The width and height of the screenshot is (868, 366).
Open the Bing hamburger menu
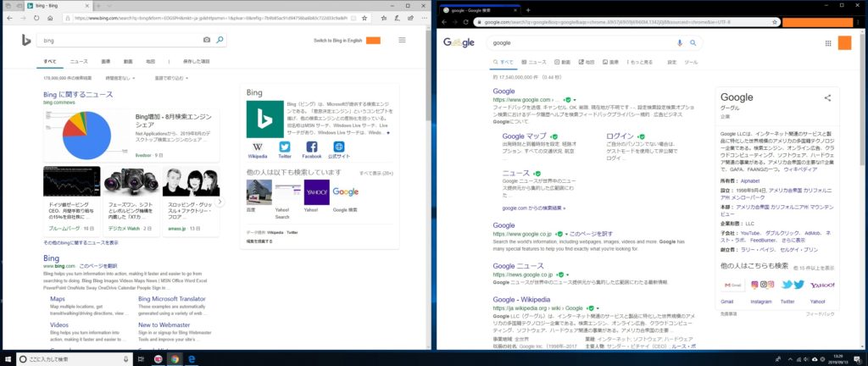click(403, 40)
